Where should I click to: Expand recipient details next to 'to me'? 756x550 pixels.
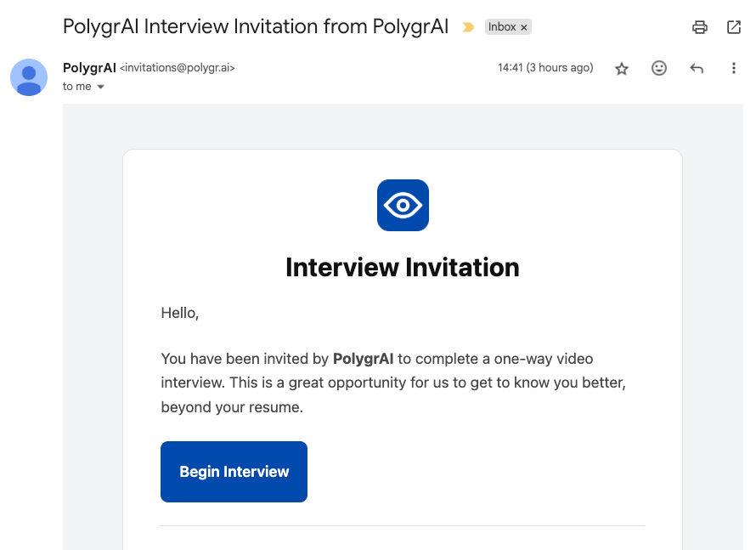click(100, 87)
